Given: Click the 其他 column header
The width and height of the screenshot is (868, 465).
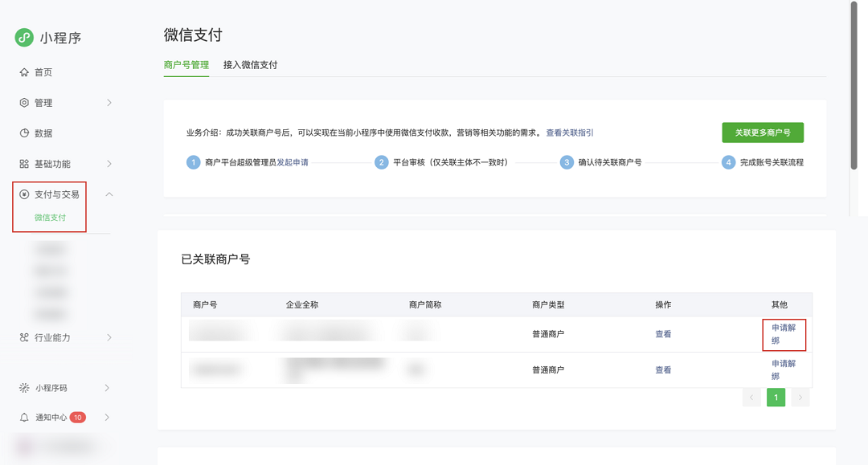Looking at the screenshot, I should [780, 304].
